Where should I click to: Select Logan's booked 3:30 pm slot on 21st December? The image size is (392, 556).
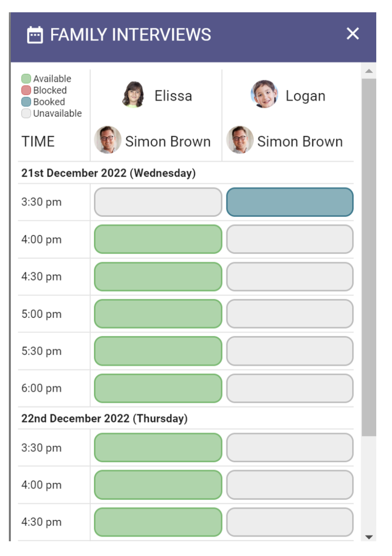tap(290, 202)
